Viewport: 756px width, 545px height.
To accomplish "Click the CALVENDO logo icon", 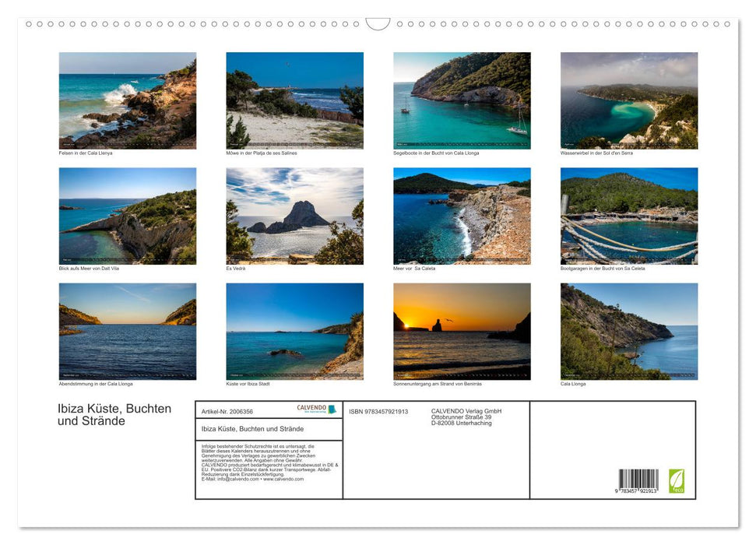I will [310, 407].
